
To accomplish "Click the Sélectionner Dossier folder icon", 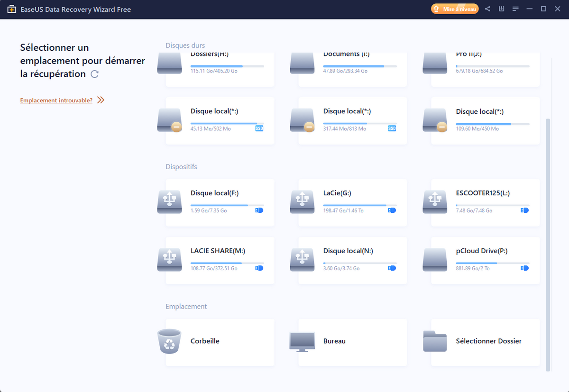I will [x=435, y=341].
